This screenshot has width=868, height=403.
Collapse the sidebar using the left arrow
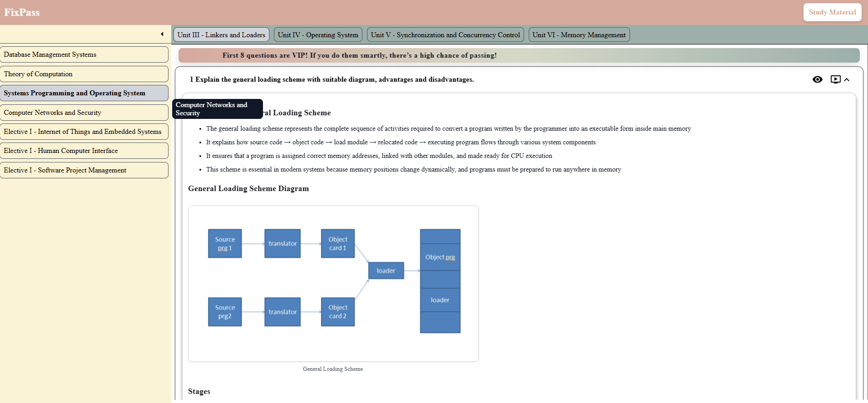click(x=162, y=34)
